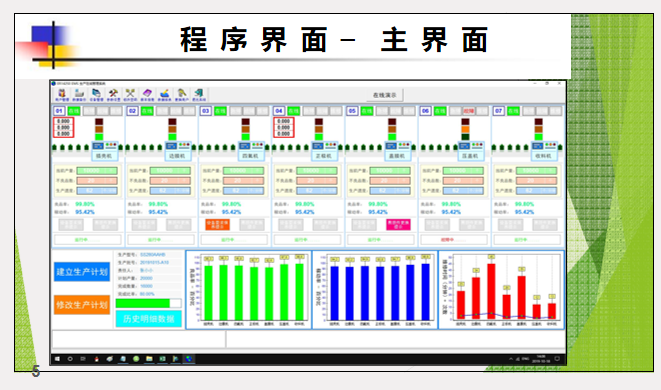Viewport: 661px width, 390px height.
Task: Click the orange alert button under station 03
Action: click(x=218, y=224)
